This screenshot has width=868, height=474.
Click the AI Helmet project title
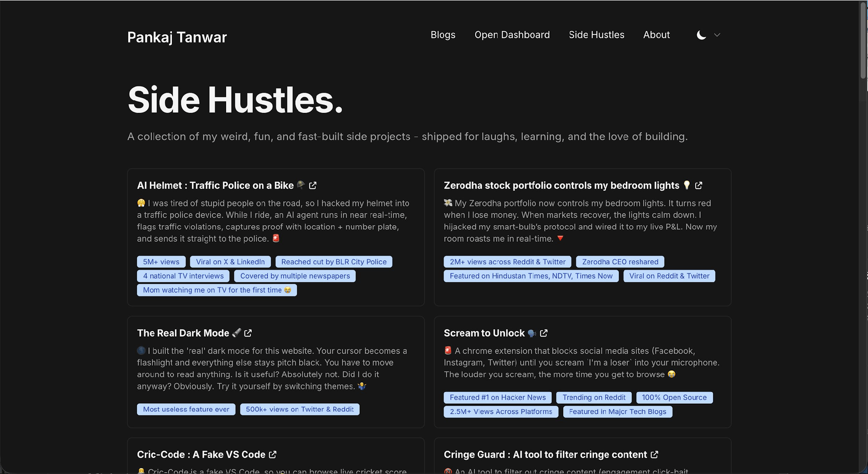pyautogui.click(x=215, y=185)
